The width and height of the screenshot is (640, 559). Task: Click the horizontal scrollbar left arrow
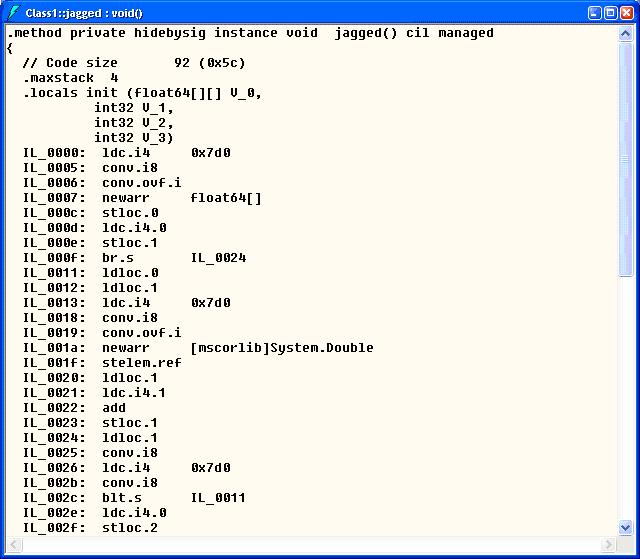point(13,544)
